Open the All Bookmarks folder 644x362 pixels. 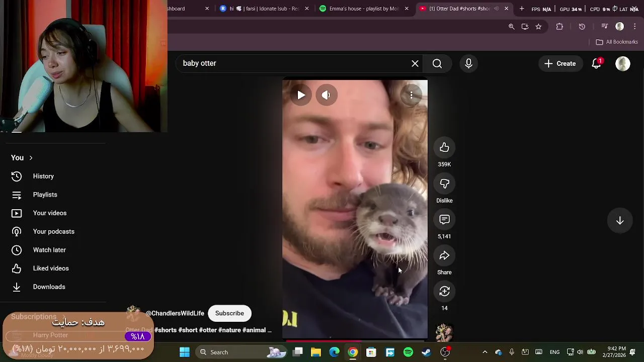[x=617, y=42]
